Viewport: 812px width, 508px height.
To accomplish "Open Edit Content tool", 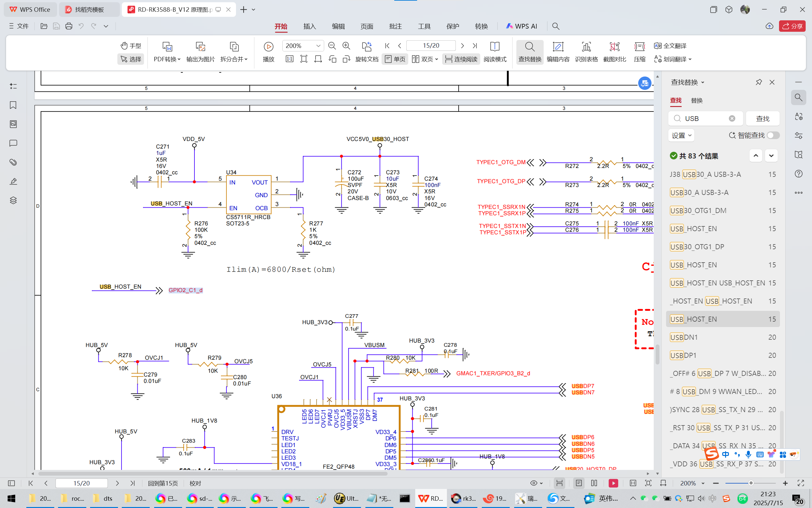I will click(558, 52).
